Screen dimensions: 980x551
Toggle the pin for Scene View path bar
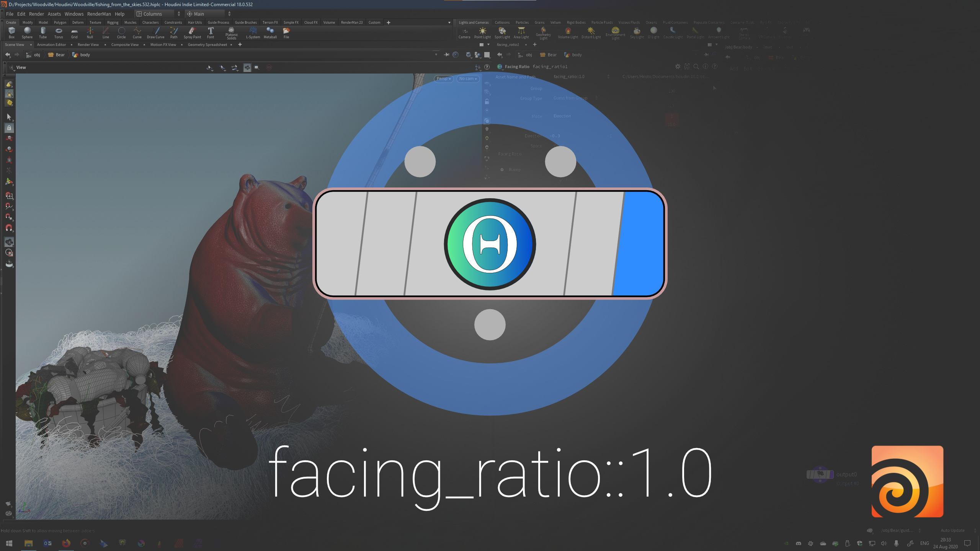coord(446,55)
